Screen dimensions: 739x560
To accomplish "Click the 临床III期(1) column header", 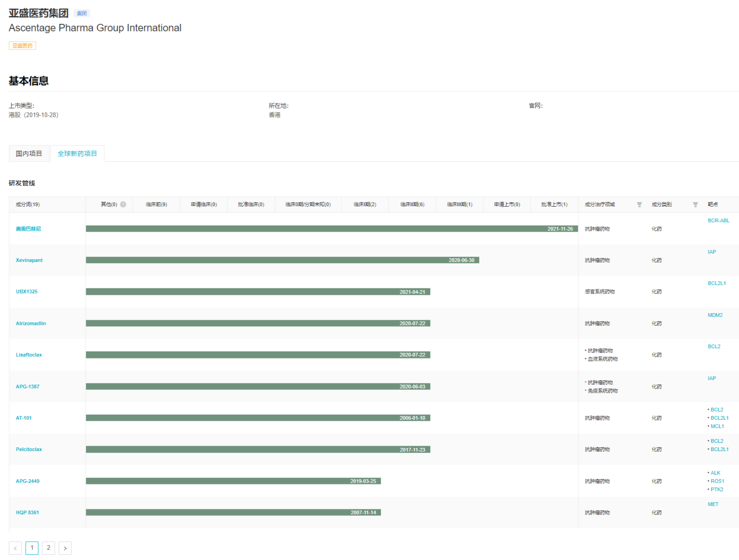I will (459, 204).
